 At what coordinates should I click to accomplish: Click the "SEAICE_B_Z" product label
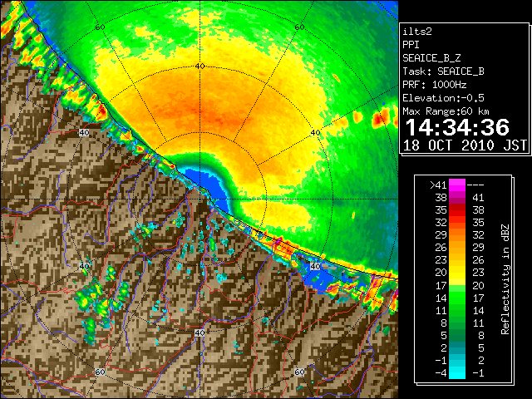431,58
